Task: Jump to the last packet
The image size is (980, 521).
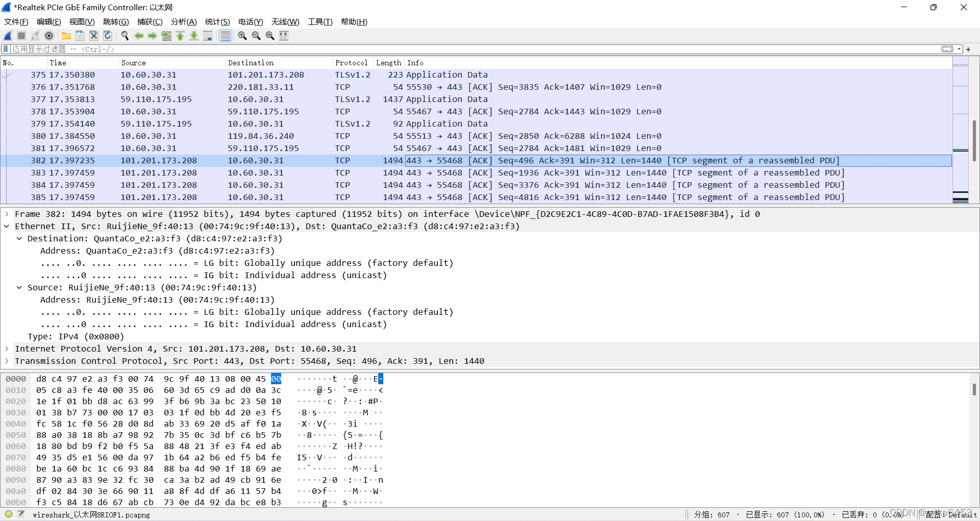Action: coord(194,36)
